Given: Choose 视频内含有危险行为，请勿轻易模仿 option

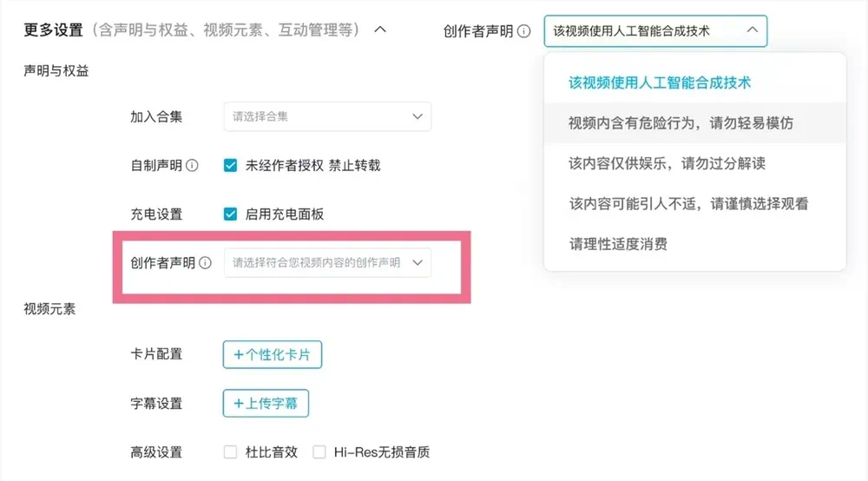Looking at the screenshot, I should 681,123.
